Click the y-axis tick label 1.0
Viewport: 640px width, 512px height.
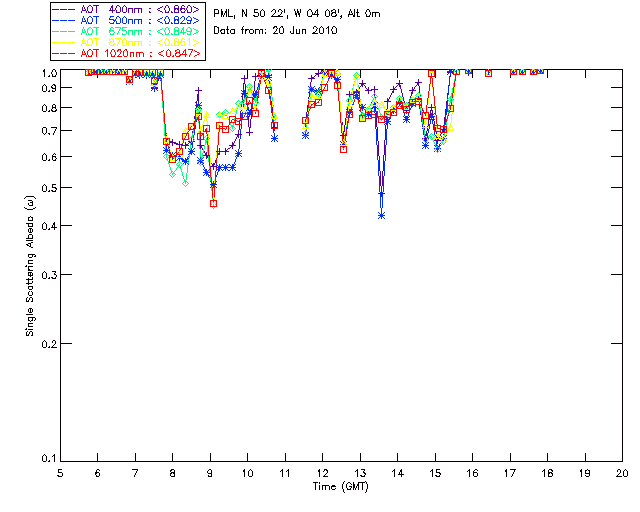click(47, 73)
